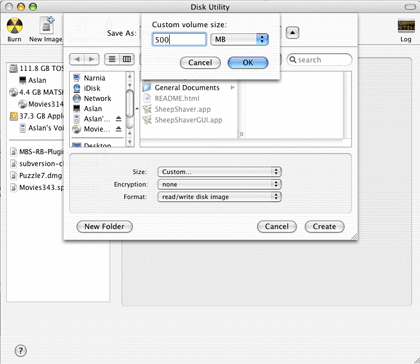Click the search field
The height and width of the screenshot is (364, 420).
click(x=319, y=60)
